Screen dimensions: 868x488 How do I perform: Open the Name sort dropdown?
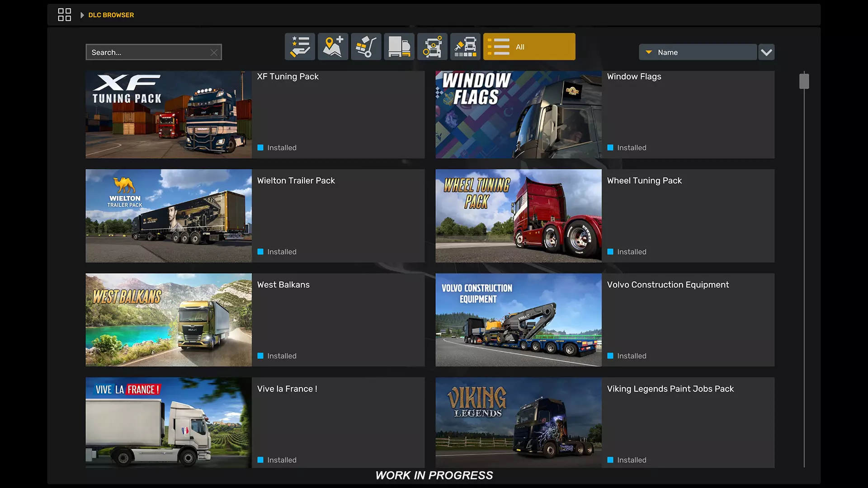[698, 52]
